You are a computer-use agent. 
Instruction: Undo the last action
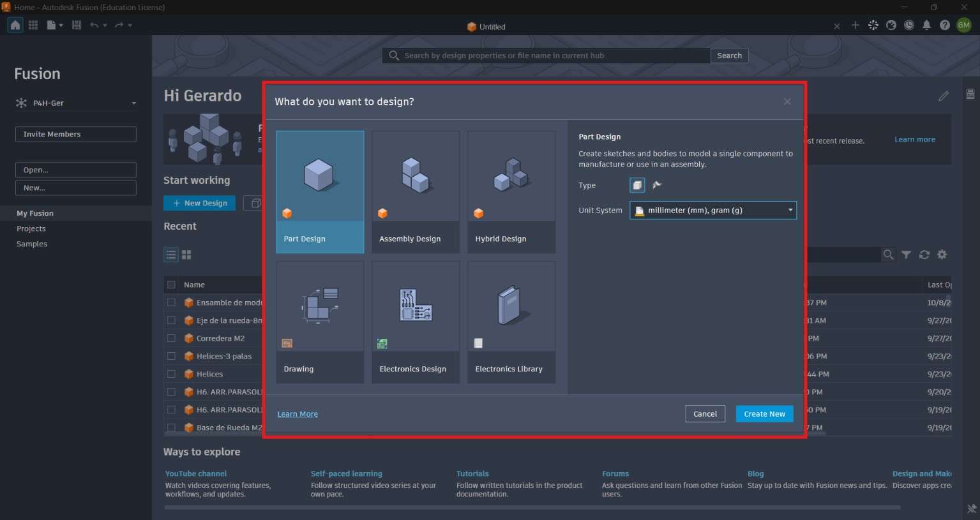pyautogui.click(x=94, y=25)
